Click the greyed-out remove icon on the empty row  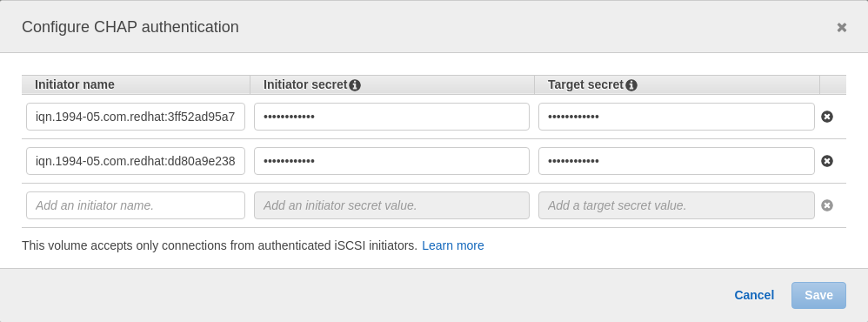[827, 205]
